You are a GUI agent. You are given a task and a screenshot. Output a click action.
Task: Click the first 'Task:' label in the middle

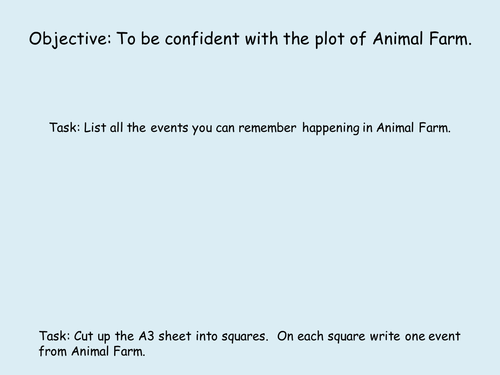click(65, 127)
